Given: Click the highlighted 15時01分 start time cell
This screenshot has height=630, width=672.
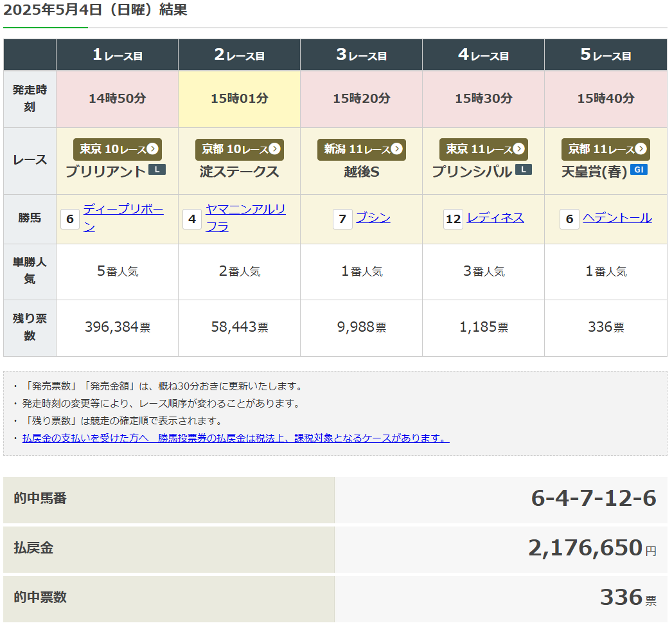Looking at the screenshot, I should coord(240,98).
